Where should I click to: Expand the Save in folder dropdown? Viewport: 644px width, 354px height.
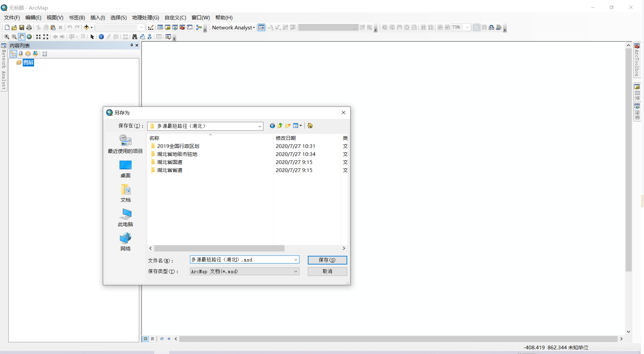click(x=259, y=126)
